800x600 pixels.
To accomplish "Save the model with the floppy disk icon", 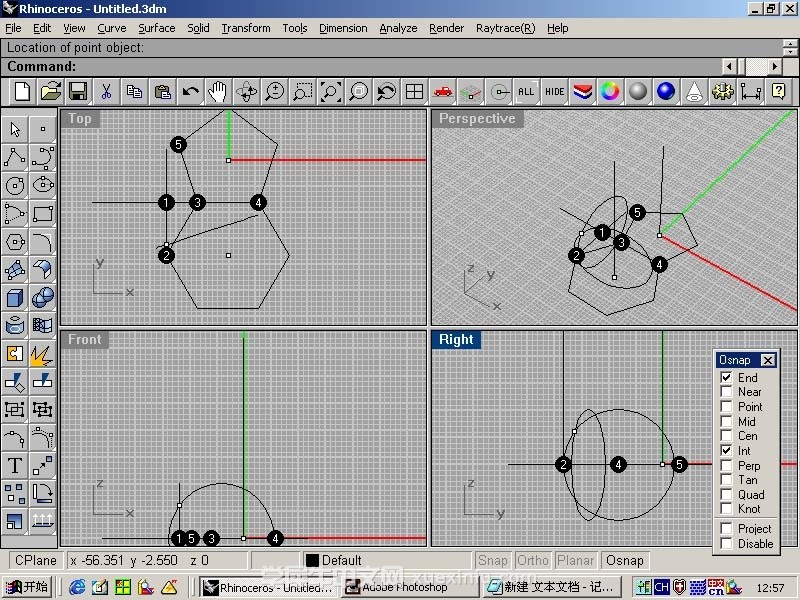I will pyautogui.click(x=78, y=92).
